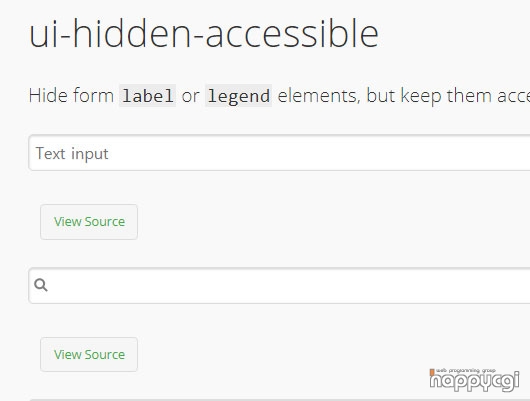
Task: Click the word 'accessible' in the page title
Action: pyautogui.click(x=292, y=34)
